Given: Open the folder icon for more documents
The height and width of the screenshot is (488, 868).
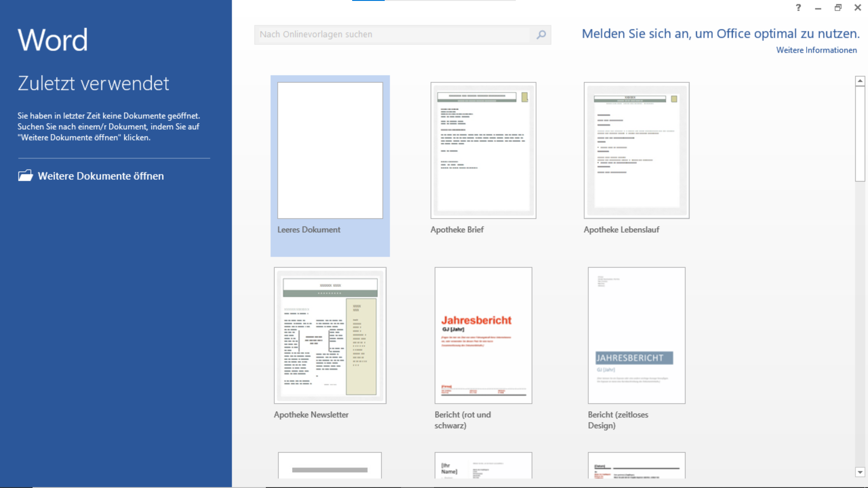Looking at the screenshot, I should (25, 176).
